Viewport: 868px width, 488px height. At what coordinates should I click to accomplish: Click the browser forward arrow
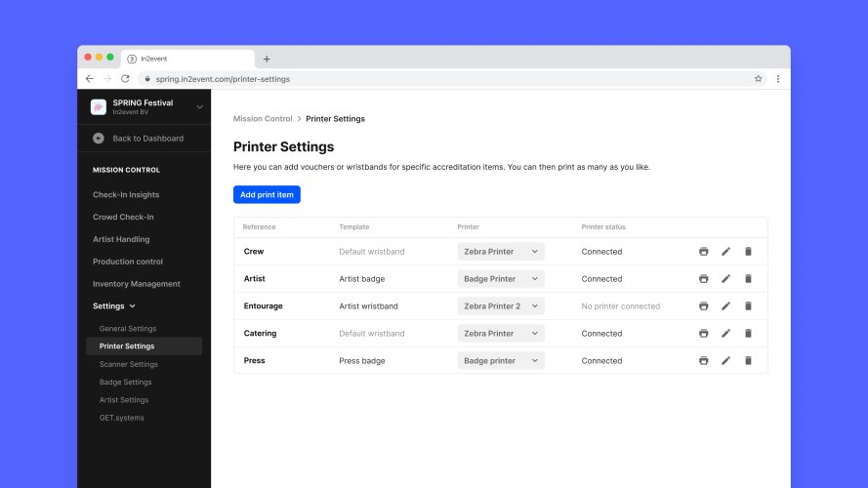(x=107, y=78)
